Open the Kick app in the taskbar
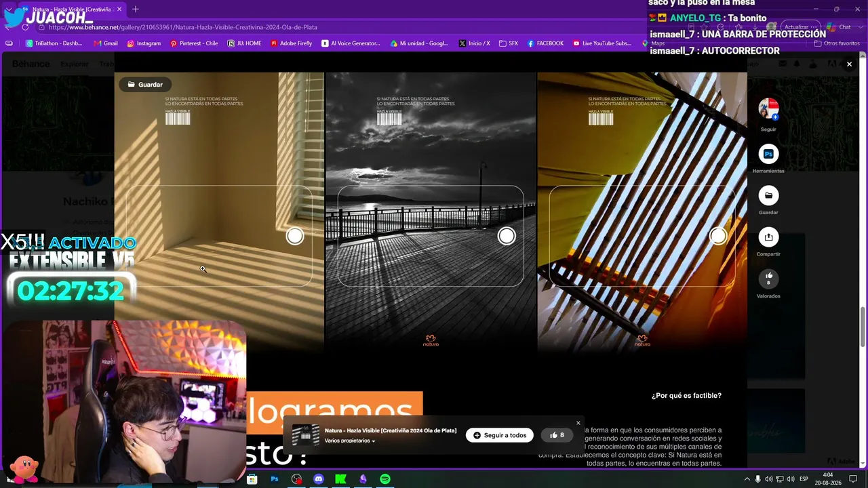The width and height of the screenshot is (868, 488). pos(341,479)
